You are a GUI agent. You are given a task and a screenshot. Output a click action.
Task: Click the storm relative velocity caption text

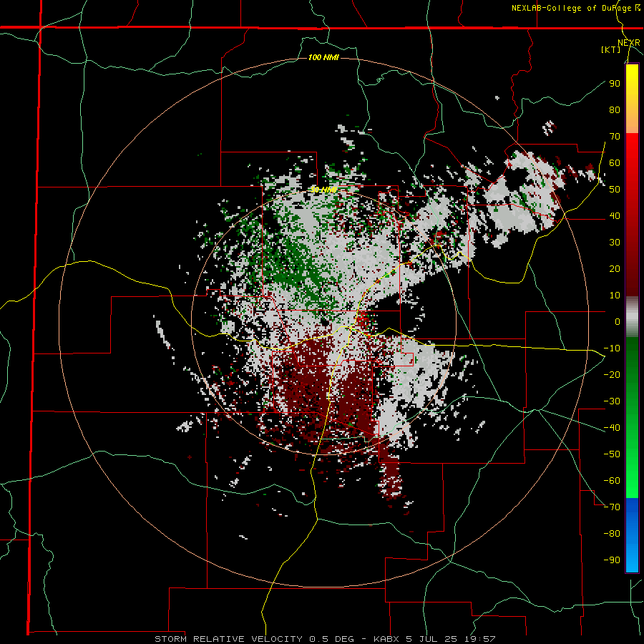pyautogui.click(x=325, y=639)
